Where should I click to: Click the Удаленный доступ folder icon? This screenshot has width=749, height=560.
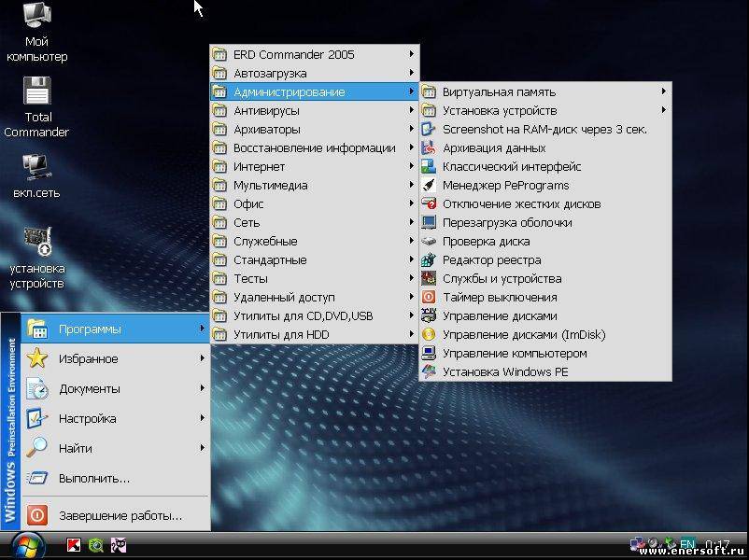point(219,297)
